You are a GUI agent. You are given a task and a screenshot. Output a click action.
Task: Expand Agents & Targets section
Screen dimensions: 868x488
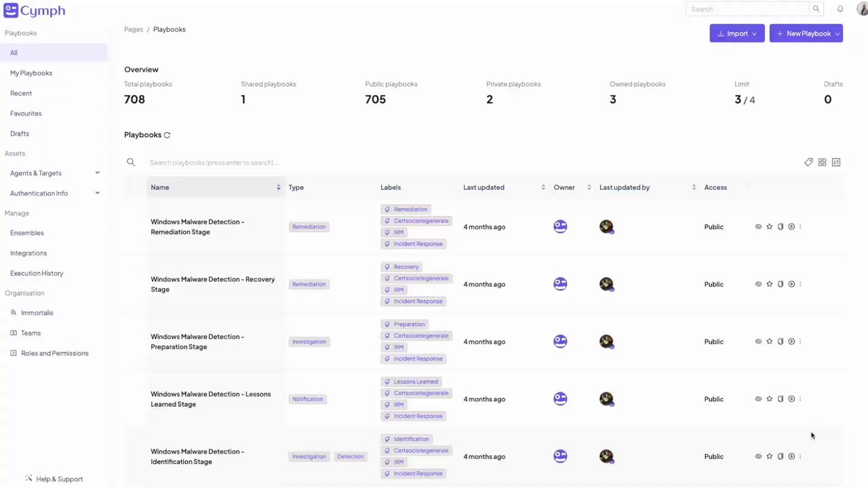(97, 174)
